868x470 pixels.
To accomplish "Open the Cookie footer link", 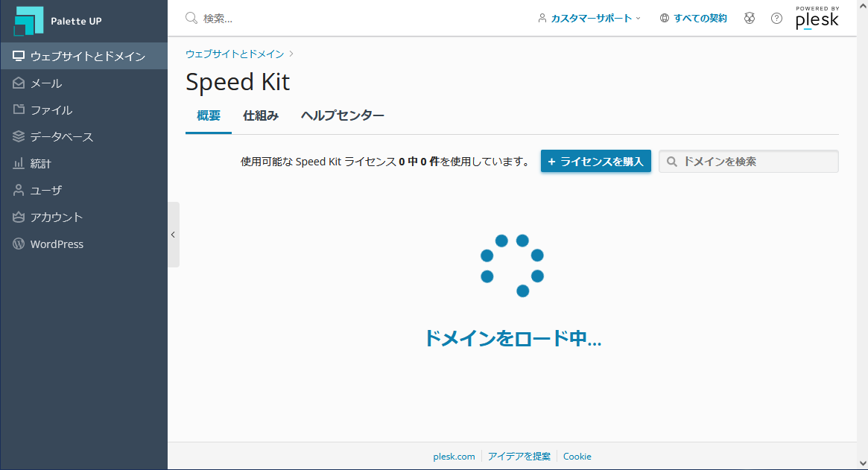I will (577, 456).
